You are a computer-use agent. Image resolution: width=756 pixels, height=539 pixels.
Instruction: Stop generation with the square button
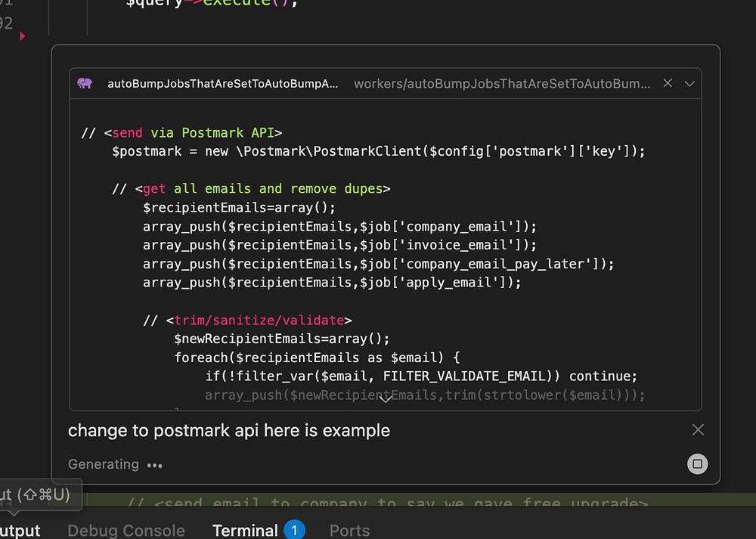click(x=697, y=464)
